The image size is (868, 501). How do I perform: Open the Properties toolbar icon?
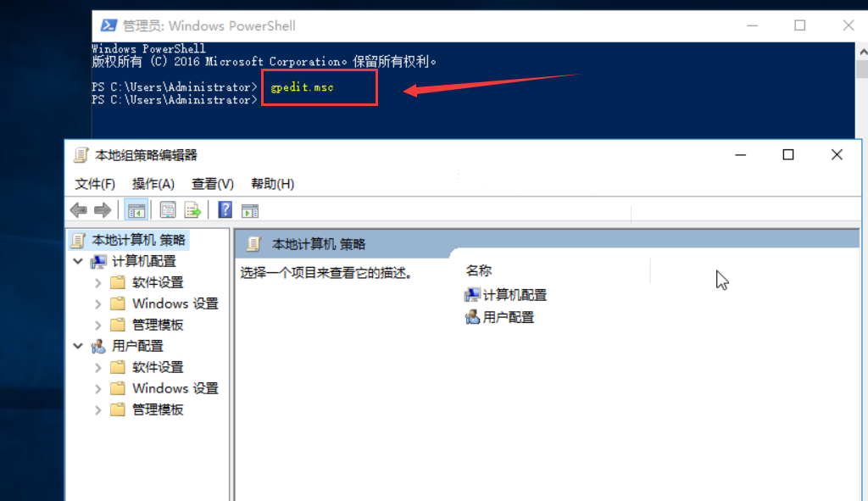click(x=168, y=210)
